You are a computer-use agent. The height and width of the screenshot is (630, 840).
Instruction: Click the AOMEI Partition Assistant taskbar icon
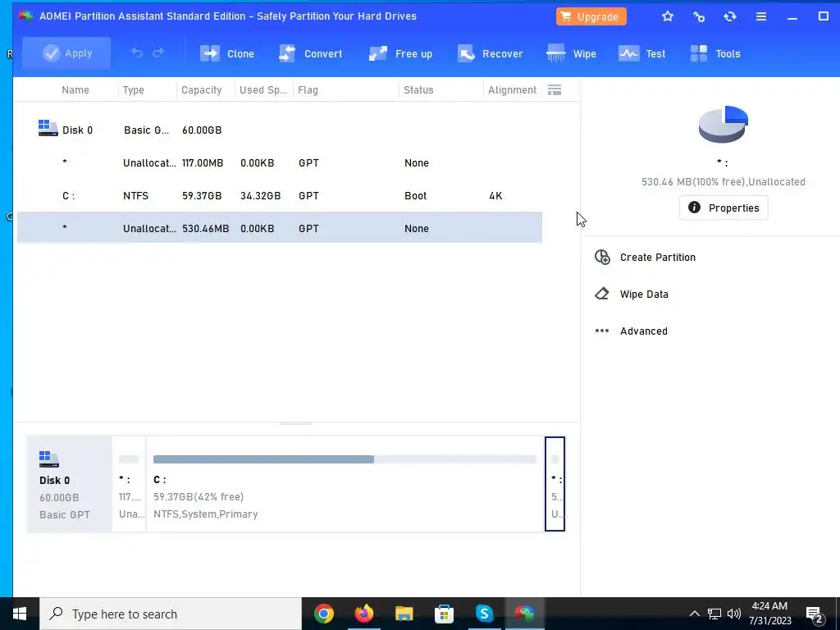point(524,614)
